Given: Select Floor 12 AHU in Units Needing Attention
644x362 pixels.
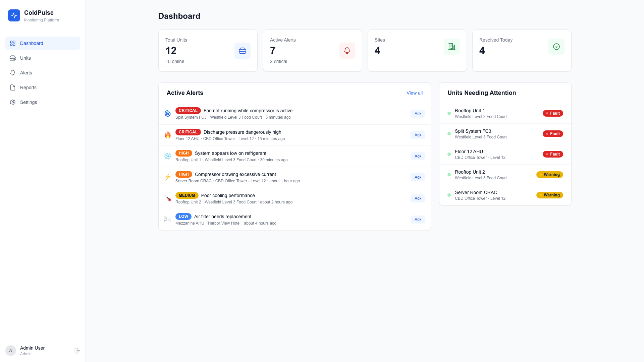Looking at the screenshot, I should 505,154.
